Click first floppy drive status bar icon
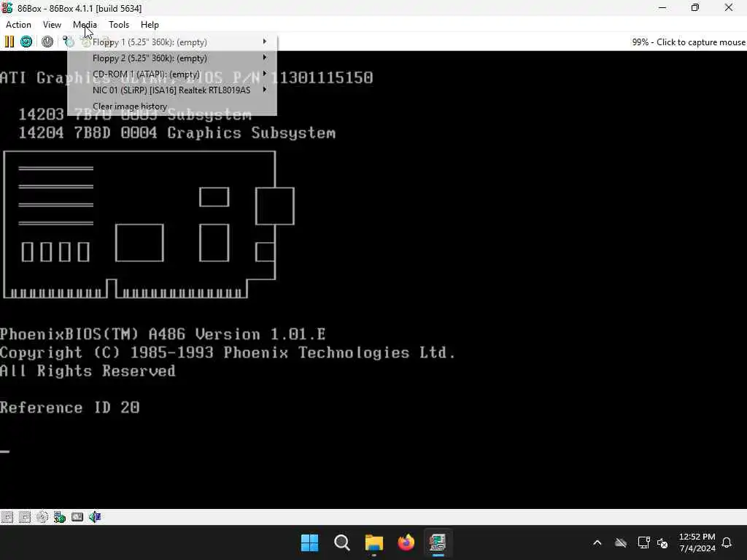 click(x=7, y=517)
